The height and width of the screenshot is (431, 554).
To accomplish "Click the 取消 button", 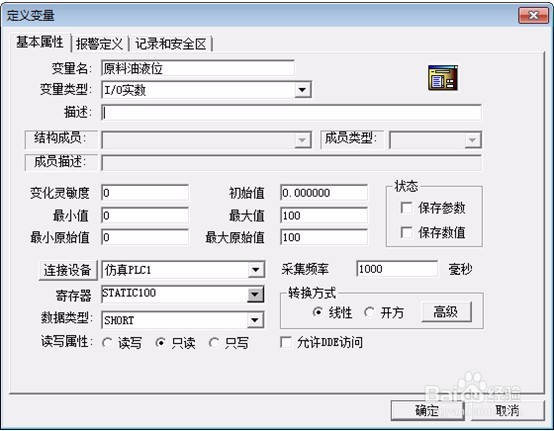I will click(x=507, y=411).
